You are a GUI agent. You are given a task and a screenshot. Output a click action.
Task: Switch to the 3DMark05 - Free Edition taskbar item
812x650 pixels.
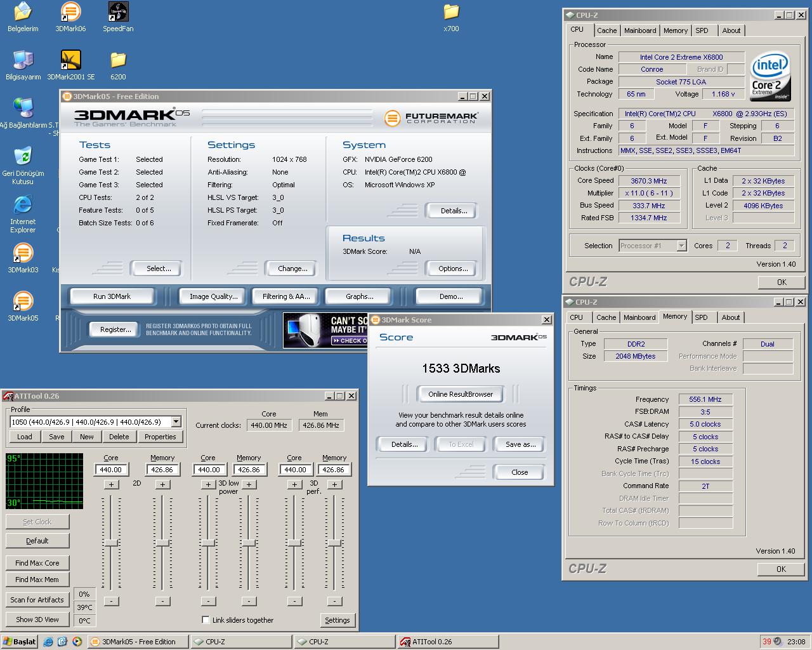tap(138, 642)
